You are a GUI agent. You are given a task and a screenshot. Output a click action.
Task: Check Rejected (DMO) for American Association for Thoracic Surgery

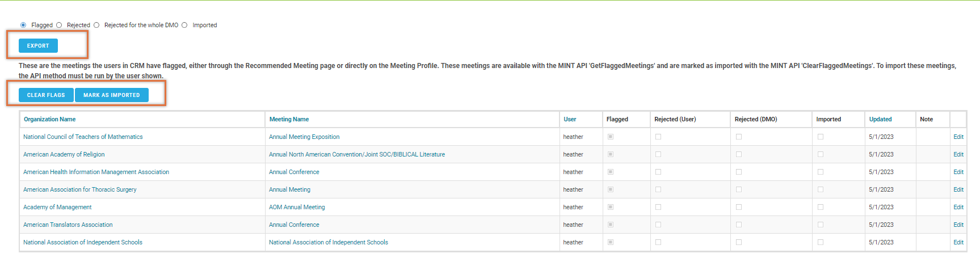coord(739,189)
